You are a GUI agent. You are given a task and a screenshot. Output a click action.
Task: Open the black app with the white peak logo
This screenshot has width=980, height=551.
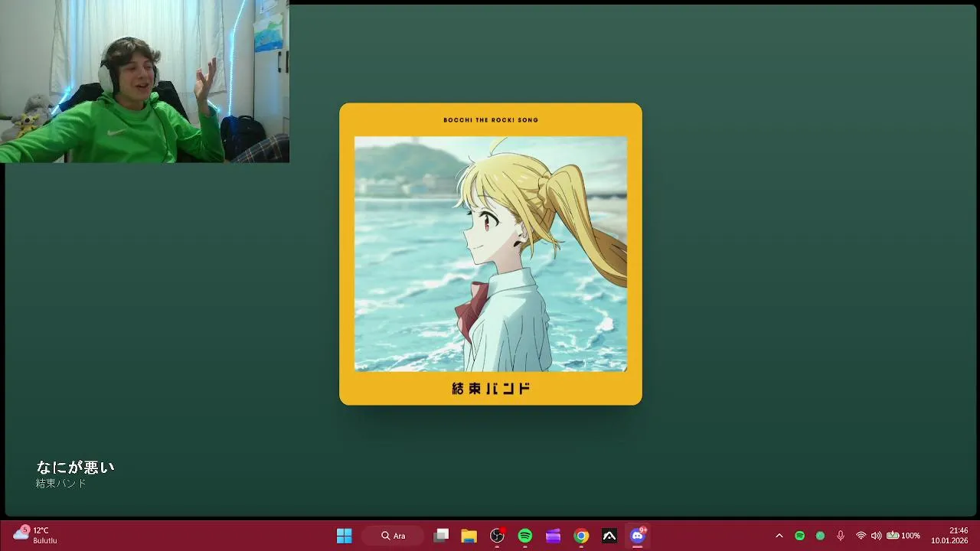click(x=609, y=536)
